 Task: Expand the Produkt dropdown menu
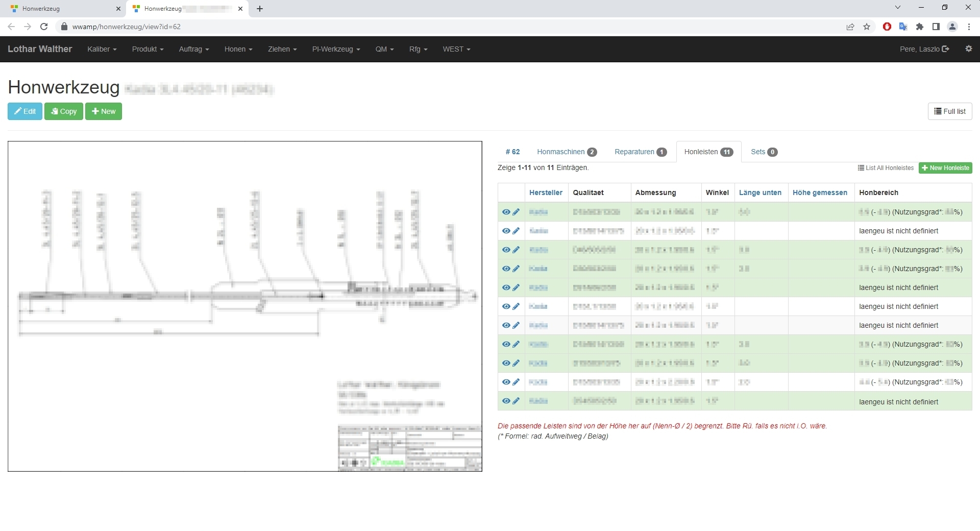coord(148,49)
